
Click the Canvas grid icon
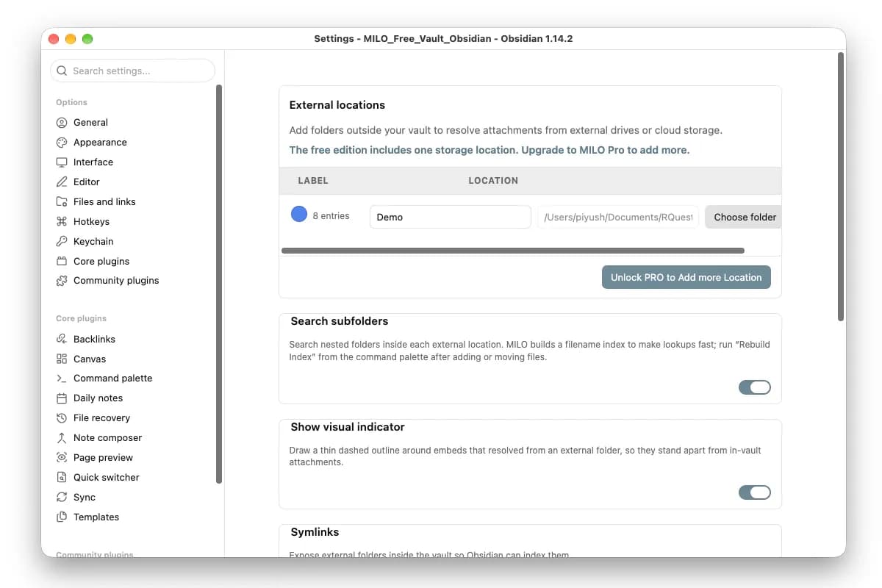pos(62,359)
